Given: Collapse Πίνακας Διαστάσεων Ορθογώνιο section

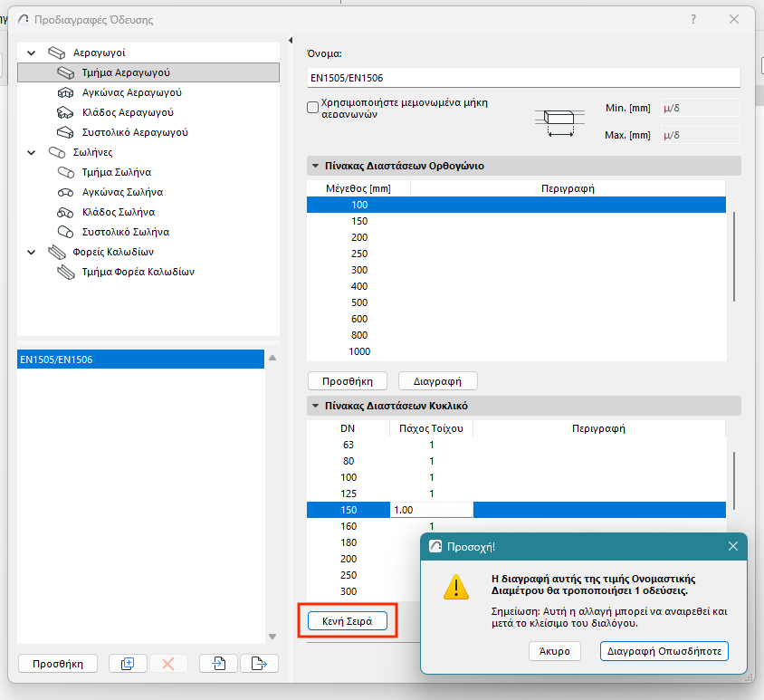Looking at the screenshot, I should (315, 166).
